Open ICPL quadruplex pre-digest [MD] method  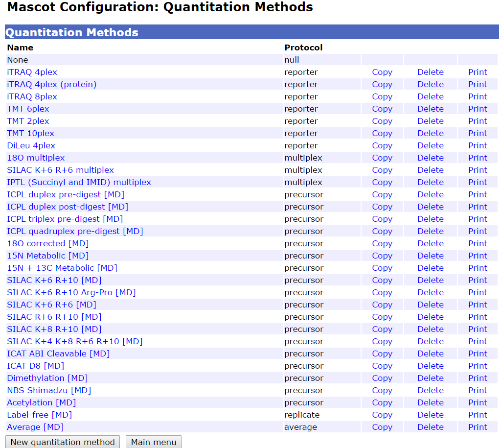(x=75, y=231)
